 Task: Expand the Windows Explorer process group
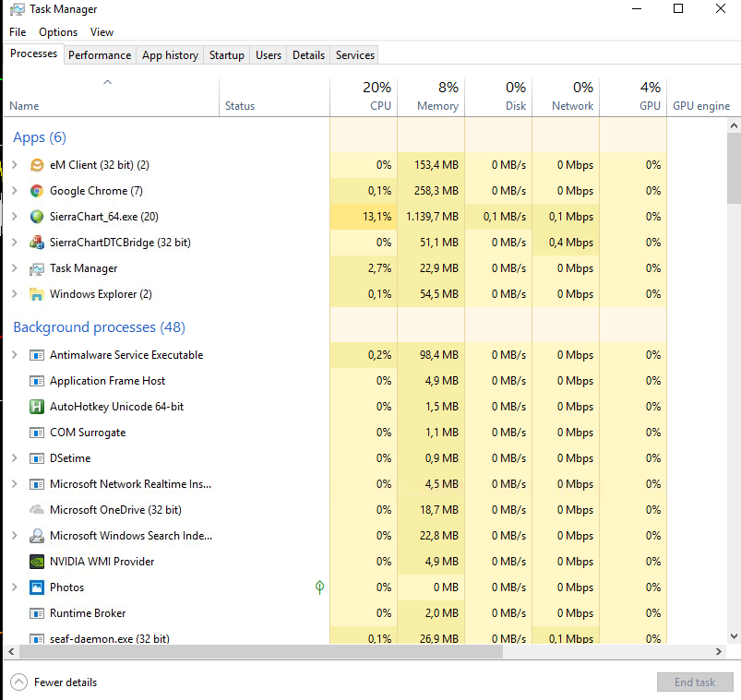tap(15, 294)
